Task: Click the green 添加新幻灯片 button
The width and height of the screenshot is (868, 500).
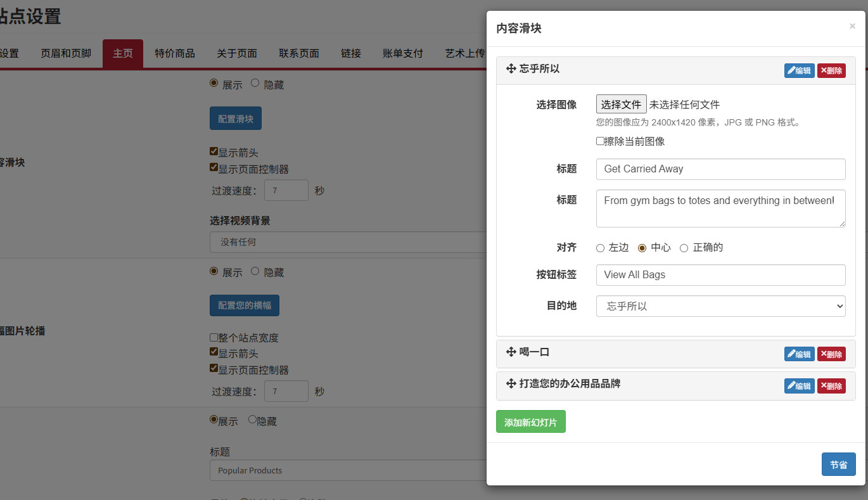Action: point(530,422)
